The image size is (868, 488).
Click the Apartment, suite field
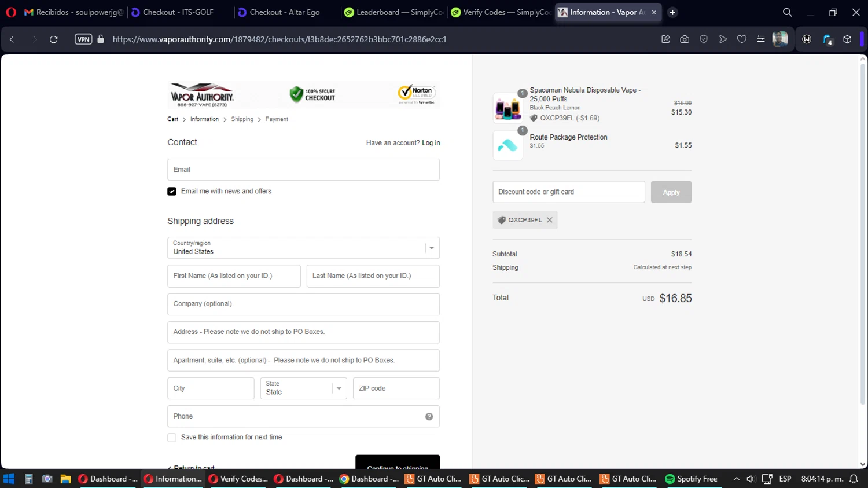[x=303, y=360]
